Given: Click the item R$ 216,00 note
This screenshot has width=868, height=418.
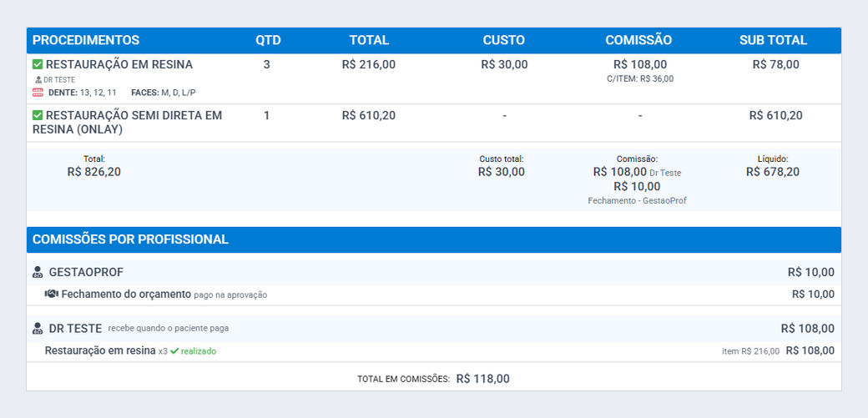Looking at the screenshot, I should [750, 351].
